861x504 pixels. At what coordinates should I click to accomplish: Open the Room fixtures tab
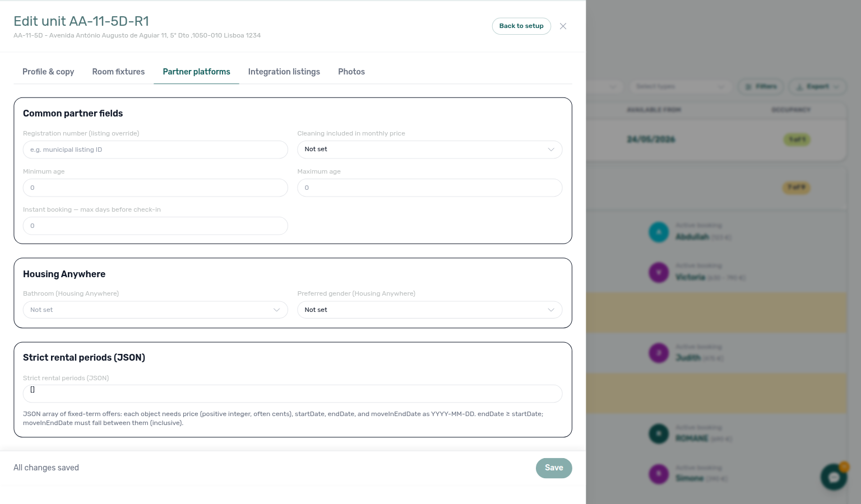[118, 72]
